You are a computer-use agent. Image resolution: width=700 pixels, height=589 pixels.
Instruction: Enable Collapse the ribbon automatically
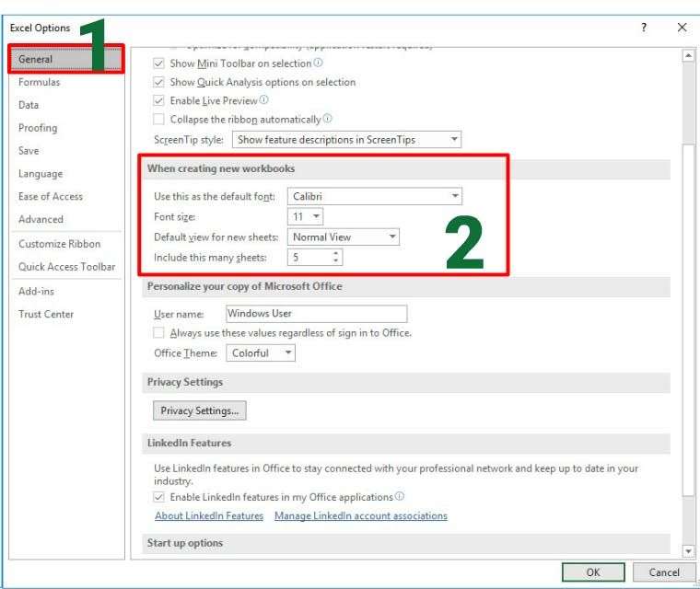point(158,120)
